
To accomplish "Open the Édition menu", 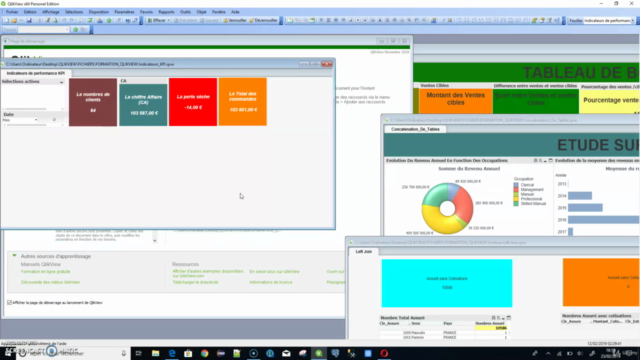I will pos(30,12).
